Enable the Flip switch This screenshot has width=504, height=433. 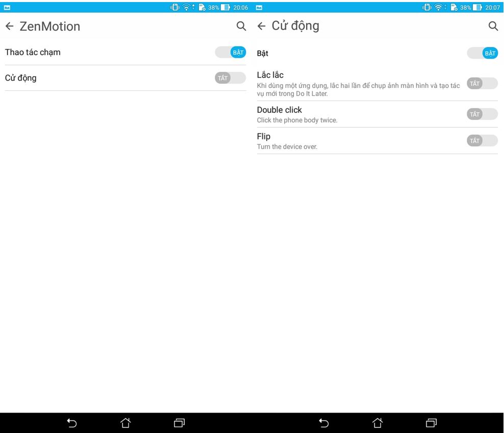[483, 140]
